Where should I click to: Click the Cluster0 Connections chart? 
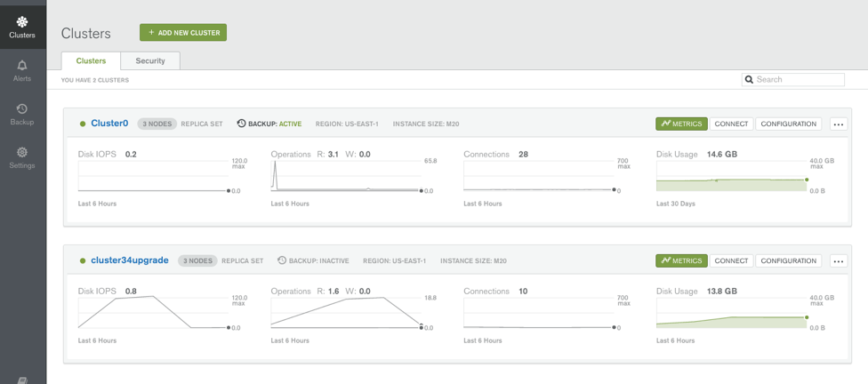point(539,177)
